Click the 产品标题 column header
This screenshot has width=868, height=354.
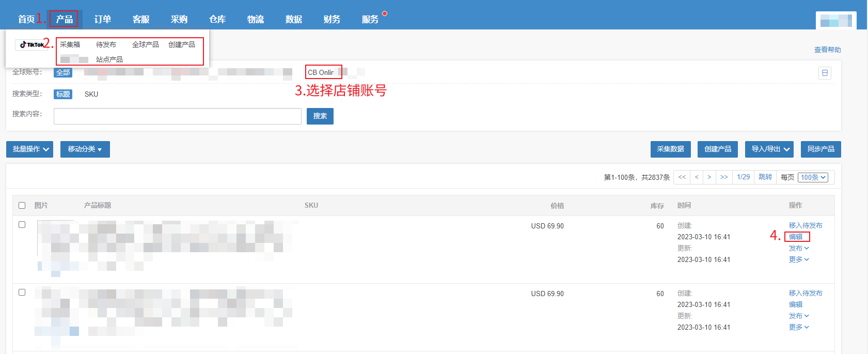98,205
